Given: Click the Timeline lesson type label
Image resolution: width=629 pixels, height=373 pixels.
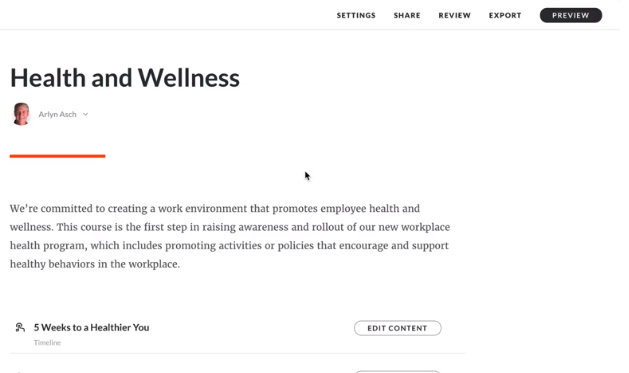Looking at the screenshot, I should pos(47,343).
